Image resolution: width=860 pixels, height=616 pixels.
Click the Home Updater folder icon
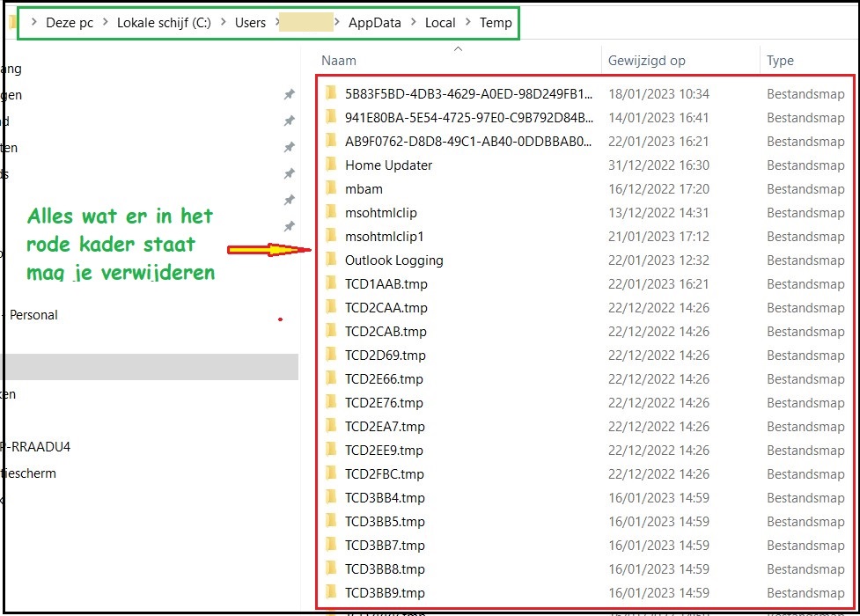[331, 165]
